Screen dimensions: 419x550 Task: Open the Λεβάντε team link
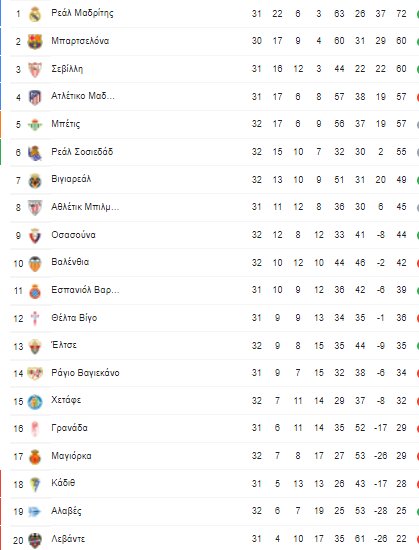pos(68,539)
